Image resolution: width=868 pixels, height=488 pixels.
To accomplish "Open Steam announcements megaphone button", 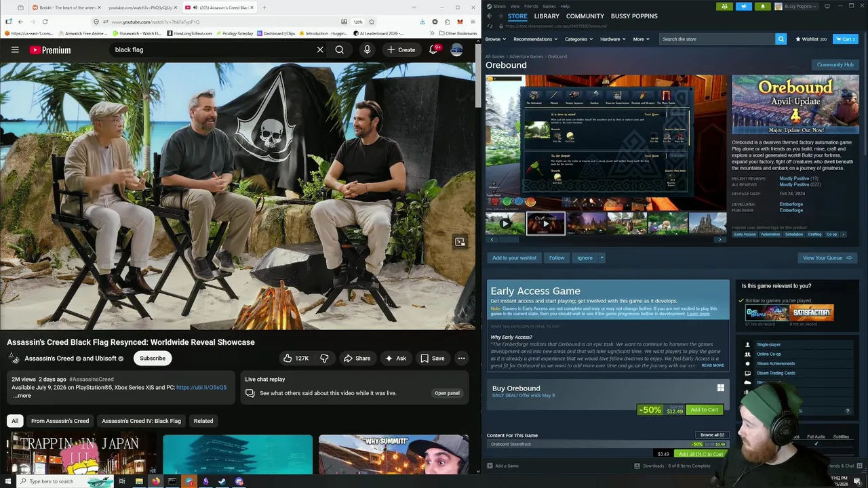I will [744, 6].
